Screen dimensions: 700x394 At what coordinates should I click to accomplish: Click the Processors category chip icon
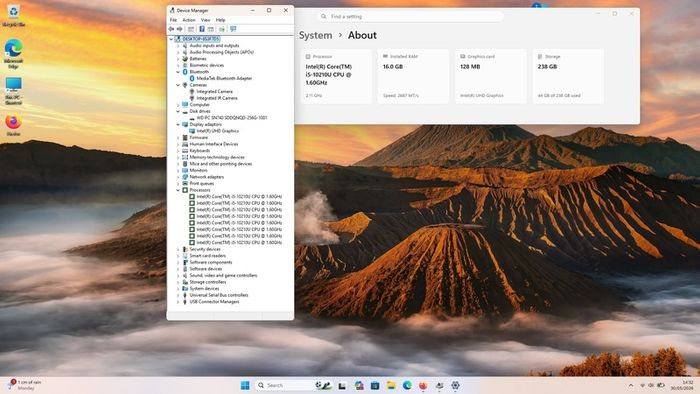(185, 190)
